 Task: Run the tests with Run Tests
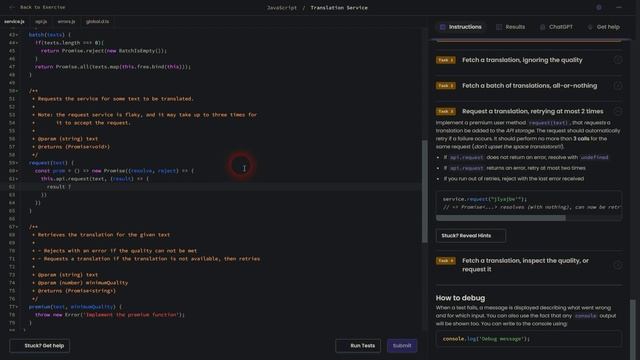point(358,346)
